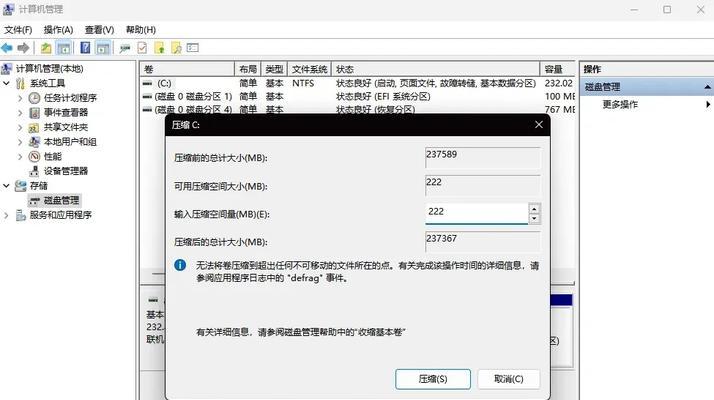
Task: Click the Computer Management title bar icon
Action: (8, 9)
